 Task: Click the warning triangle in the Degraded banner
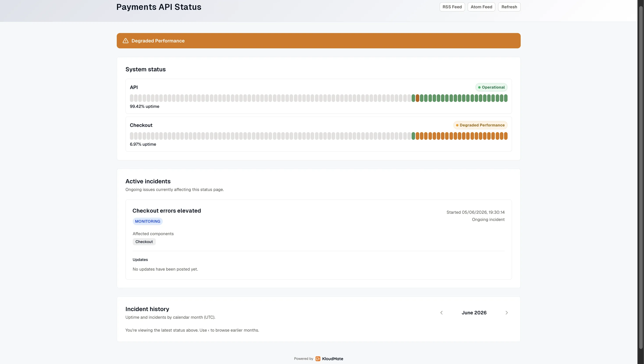coord(125,41)
